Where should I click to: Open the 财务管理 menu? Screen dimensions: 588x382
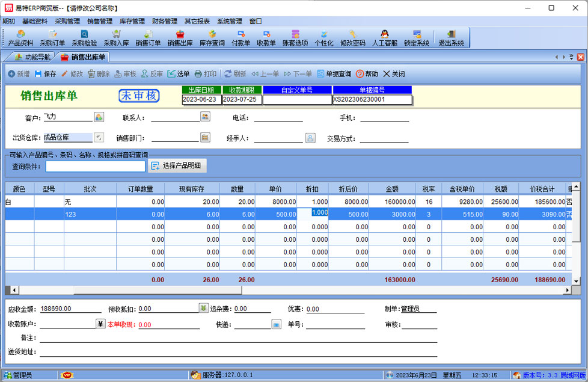(x=165, y=21)
